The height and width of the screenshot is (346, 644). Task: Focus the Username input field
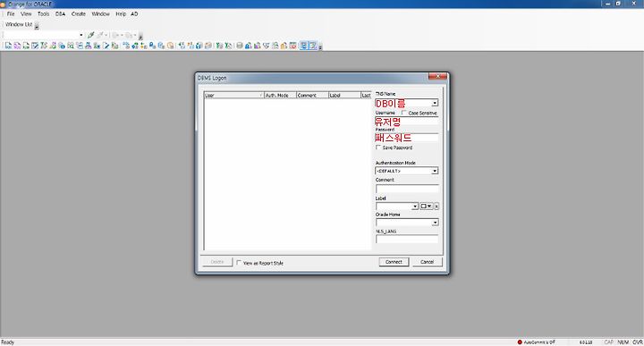pyautogui.click(x=407, y=122)
